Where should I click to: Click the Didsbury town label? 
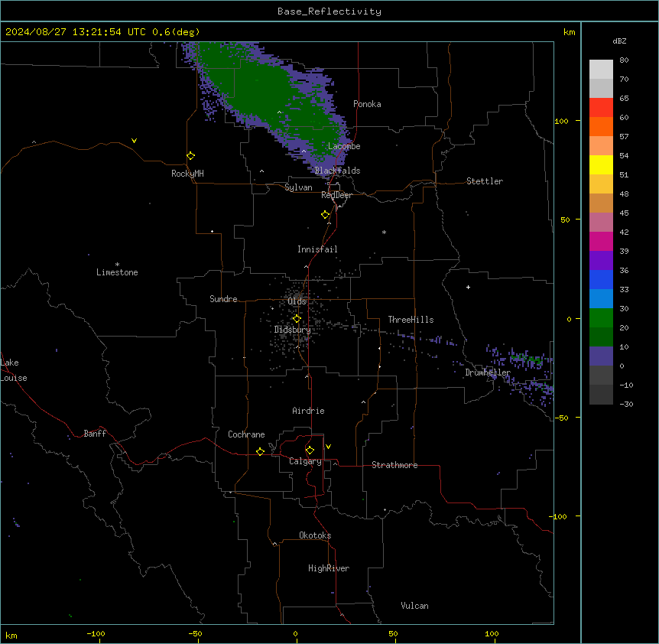(x=292, y=330)
